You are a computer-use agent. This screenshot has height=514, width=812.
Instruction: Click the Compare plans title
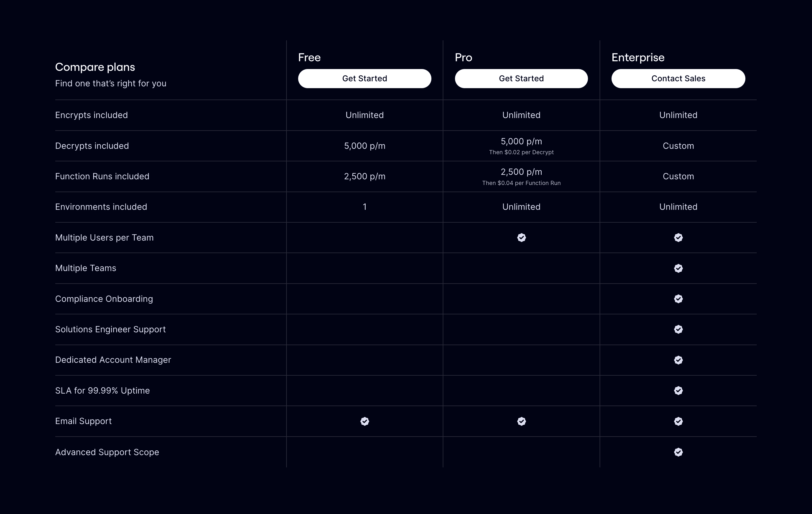95,67
